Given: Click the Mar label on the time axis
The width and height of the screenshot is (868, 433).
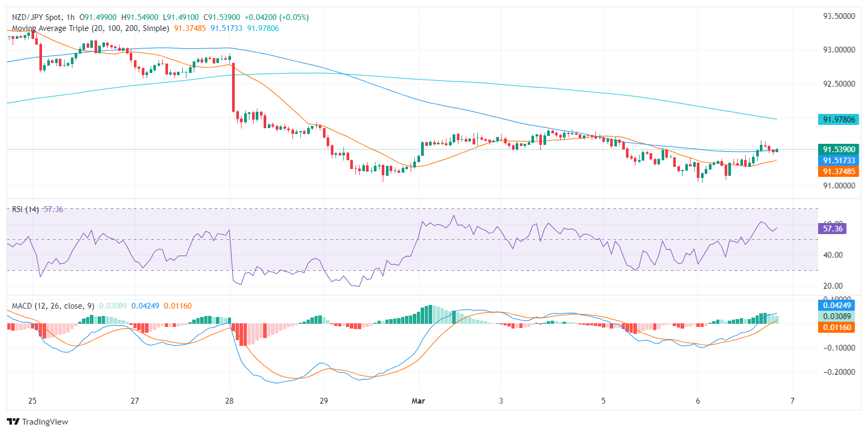Looking at the screenshot, I should pos(418,401).
